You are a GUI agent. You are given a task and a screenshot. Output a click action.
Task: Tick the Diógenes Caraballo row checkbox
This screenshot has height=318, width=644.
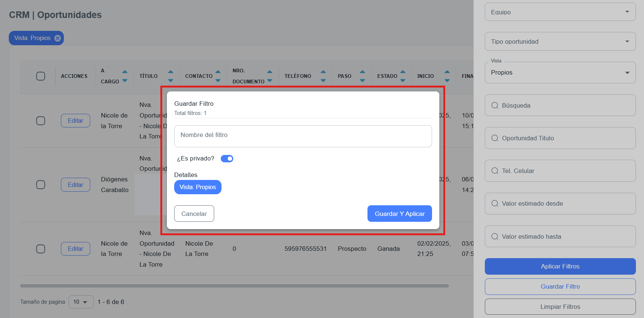click(x=41, y=185)
